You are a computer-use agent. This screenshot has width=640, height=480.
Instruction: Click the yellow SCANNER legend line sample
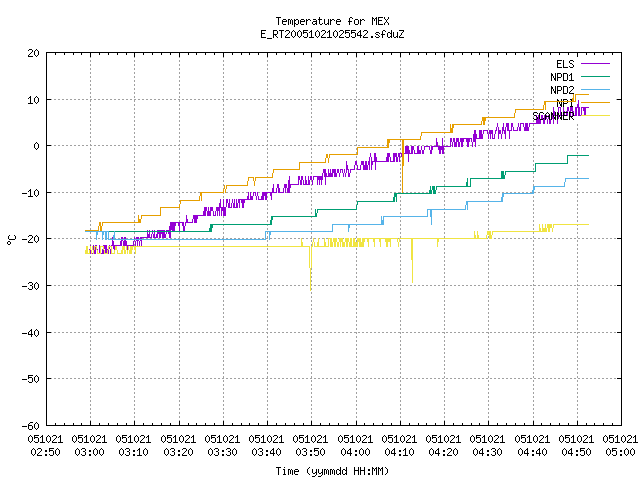[x=595, y=116]
